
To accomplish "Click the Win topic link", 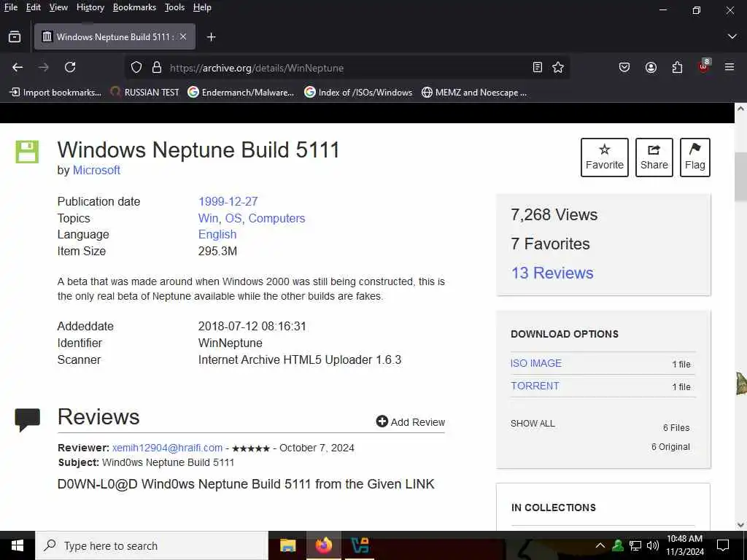I will point(208,218).
